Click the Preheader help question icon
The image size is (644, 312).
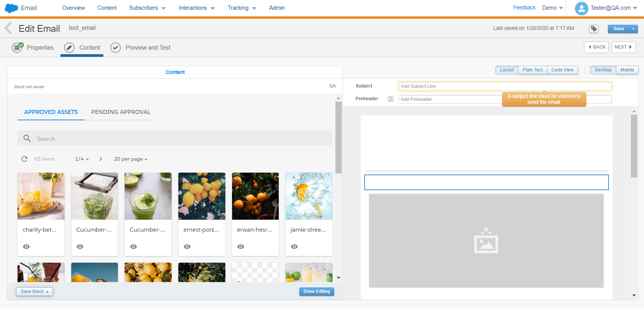(x=391, y=99)
